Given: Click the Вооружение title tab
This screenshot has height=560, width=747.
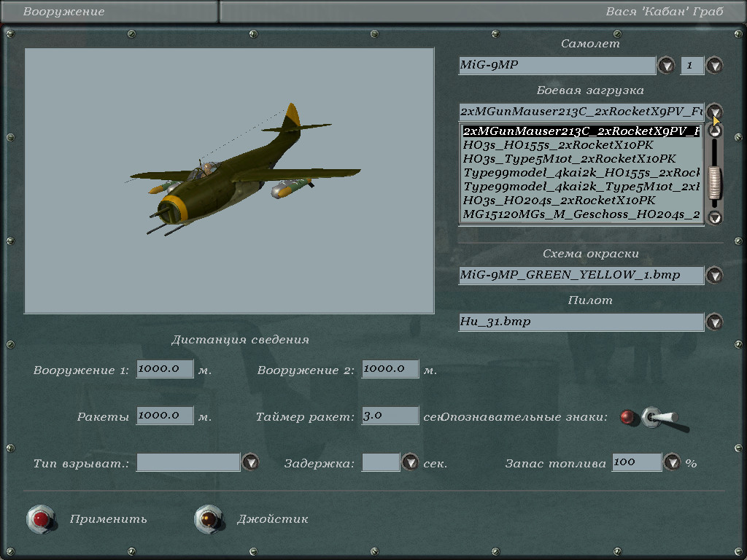Looking at the screenshot, I should tap(109, 12).
